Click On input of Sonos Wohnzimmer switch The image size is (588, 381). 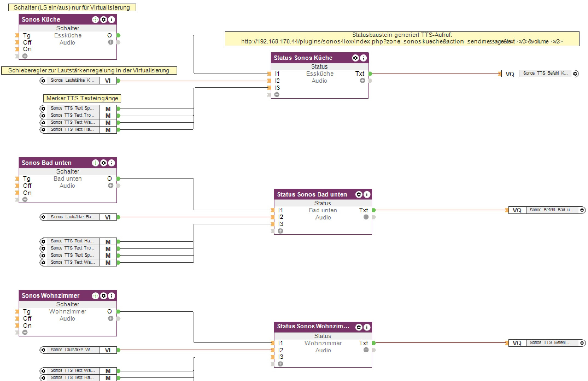pos(27,326)
